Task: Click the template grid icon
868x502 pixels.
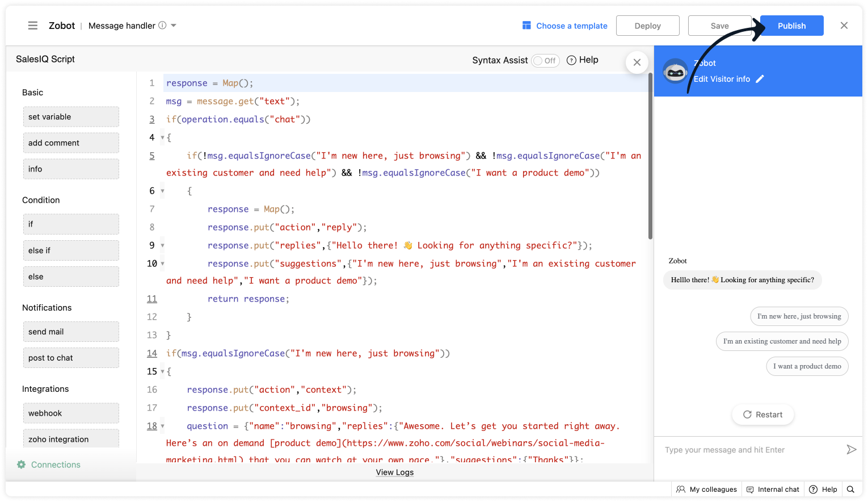Action: point(526,26)
